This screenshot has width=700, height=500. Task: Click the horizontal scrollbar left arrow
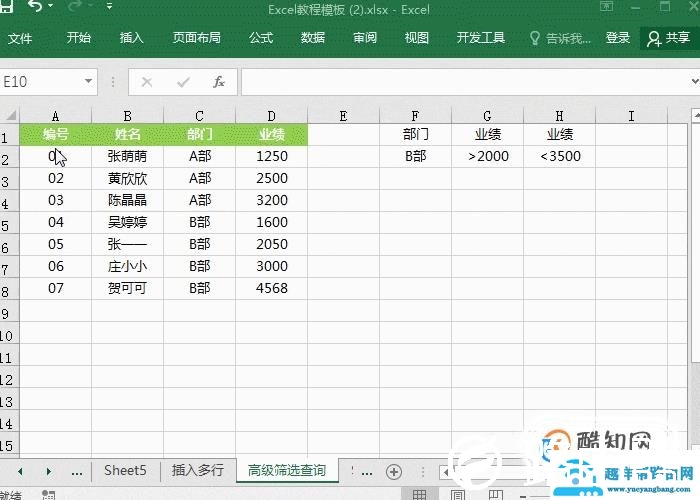point(446,472)
